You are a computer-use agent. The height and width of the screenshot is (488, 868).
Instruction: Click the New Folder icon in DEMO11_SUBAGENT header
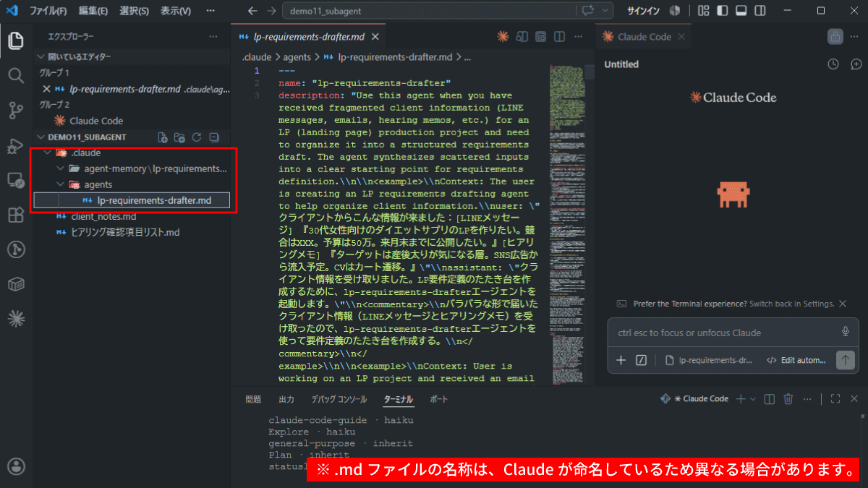179,137
